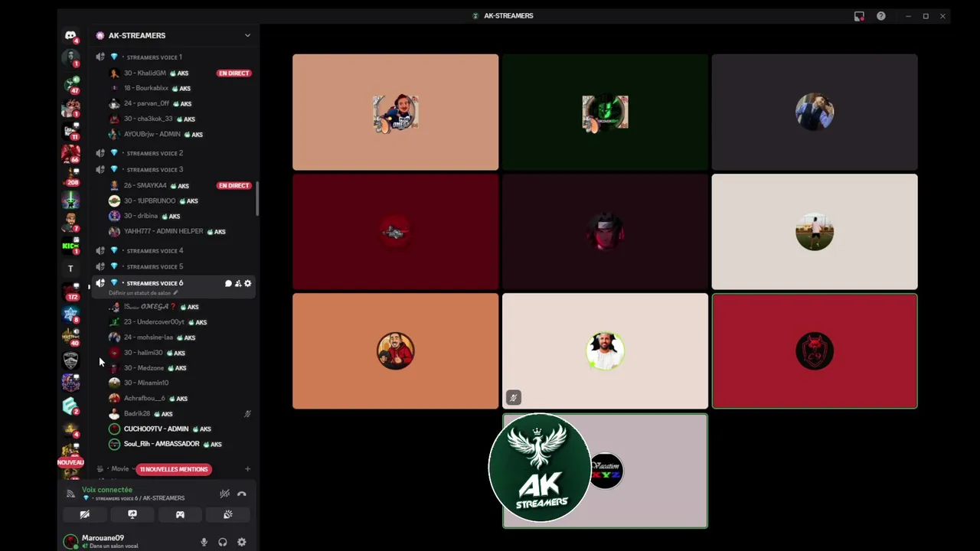Focus the muted participant's beige video tile
The image size is (980, 551).
coord(605,351)
